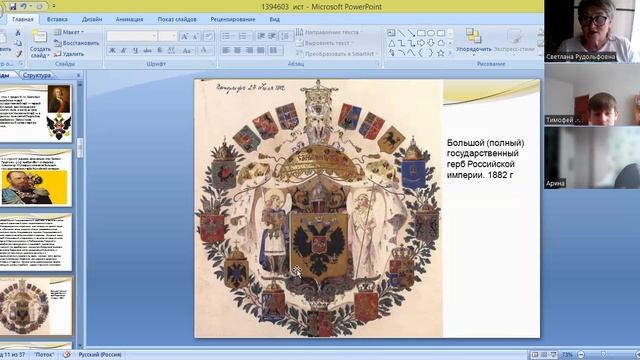Expand the shapes gallery more arrow
Viewport: 640px width, 360px height.
coord(450,53)
